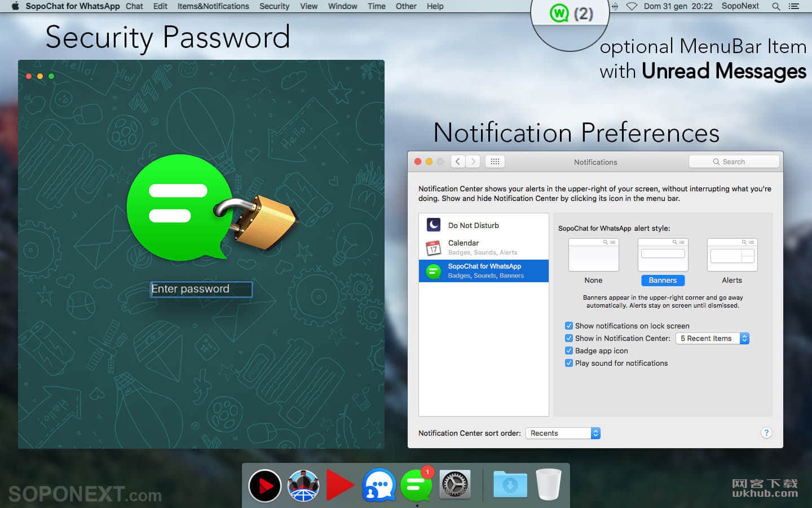Open Notification Center icon in menu bar
812x508 pixels.
794,6
